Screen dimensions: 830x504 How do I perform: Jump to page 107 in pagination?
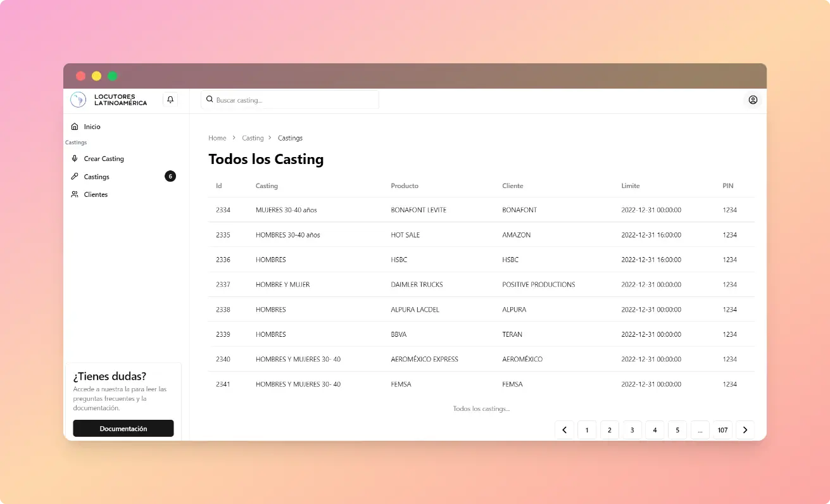[722, 430]
